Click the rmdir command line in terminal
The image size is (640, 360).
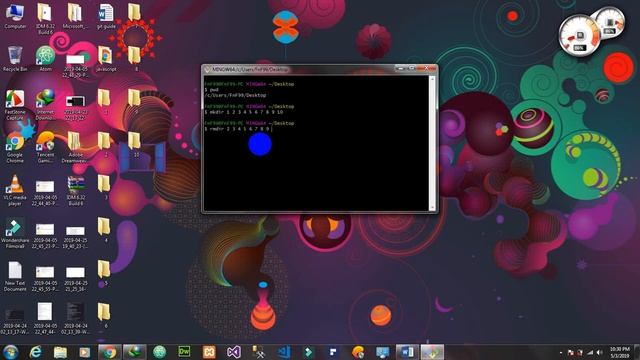[238, 129]
